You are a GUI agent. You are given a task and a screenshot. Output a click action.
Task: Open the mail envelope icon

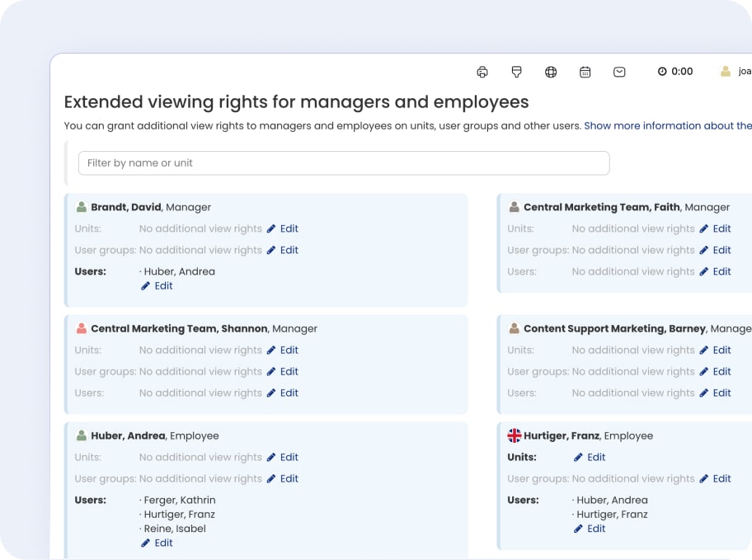click(x=619, y=72)
